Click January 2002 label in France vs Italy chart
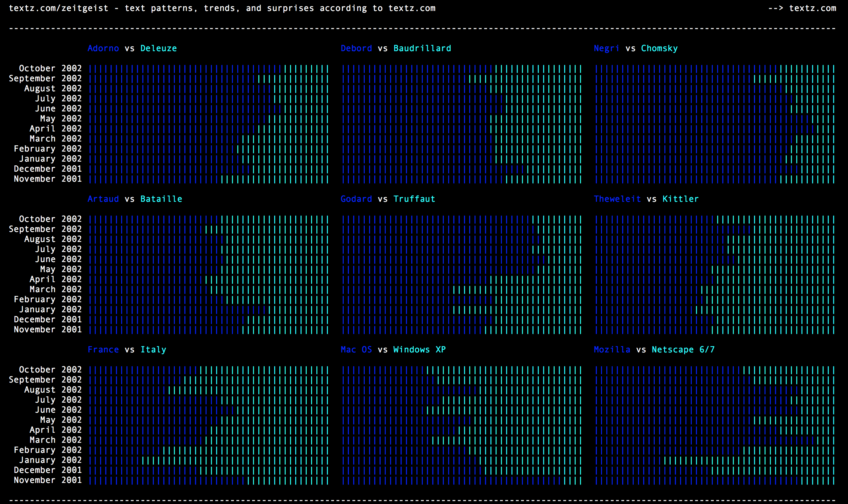The image size is (848, 504). tap(50, 460)
